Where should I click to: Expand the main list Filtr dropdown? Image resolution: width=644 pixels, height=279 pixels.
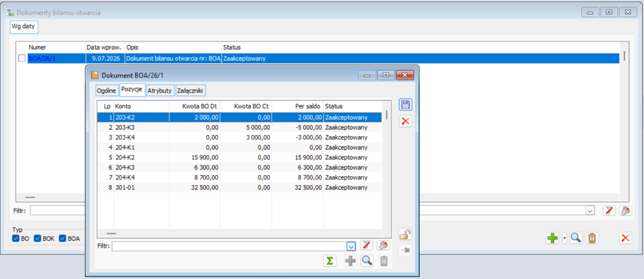589,210
